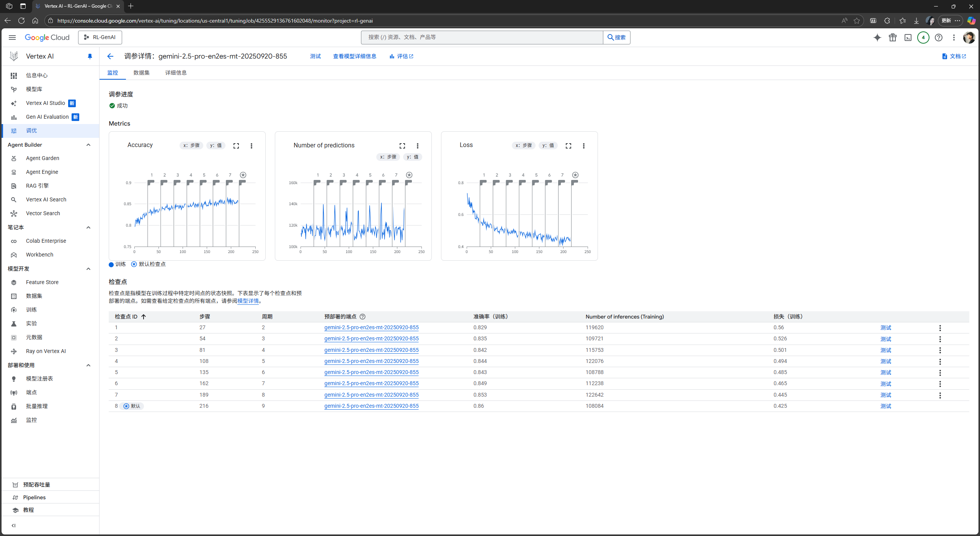Screen dimensions: 980x536
Task: Open Pipelines in the sidebar
Action: (51, 497)
